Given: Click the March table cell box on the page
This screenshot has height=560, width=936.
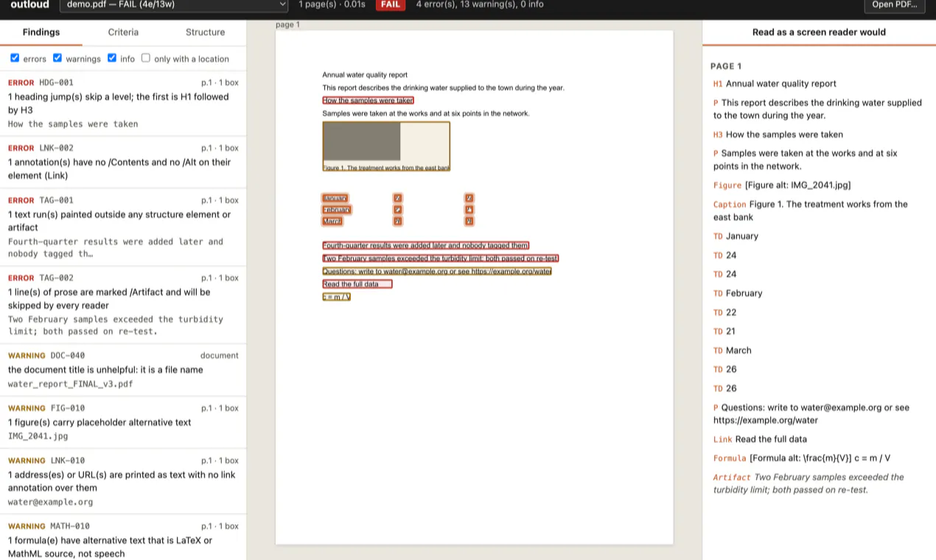Looking at the screenshot, I should [332, 221].
